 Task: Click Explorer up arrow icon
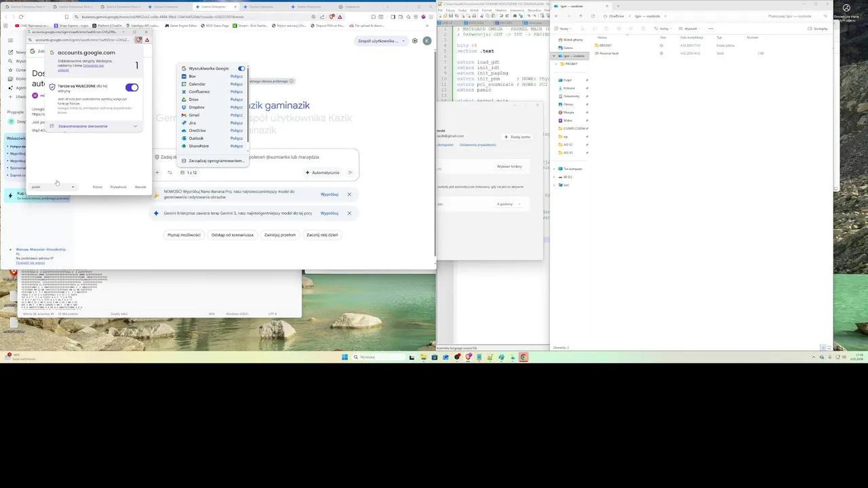580,16
